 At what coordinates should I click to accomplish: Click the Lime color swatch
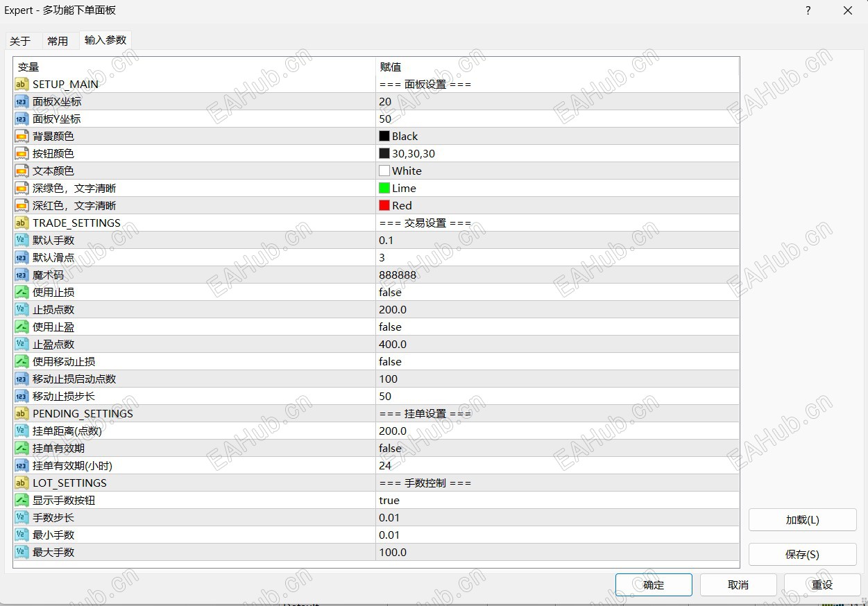point(384,188)
